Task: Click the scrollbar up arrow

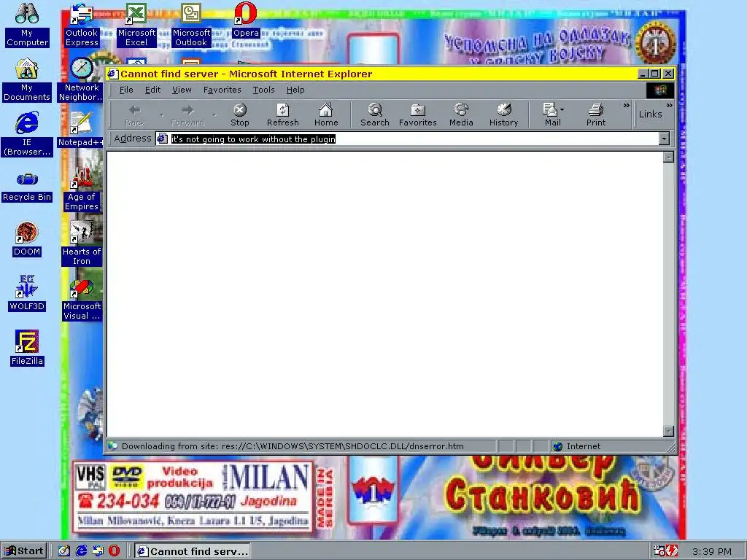Action: [x=668, y=157]
